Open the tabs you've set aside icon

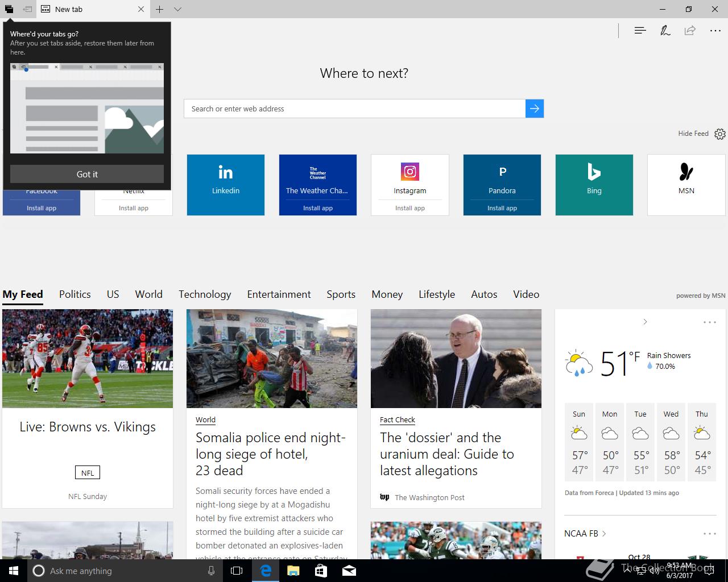(x=9, y=9)
